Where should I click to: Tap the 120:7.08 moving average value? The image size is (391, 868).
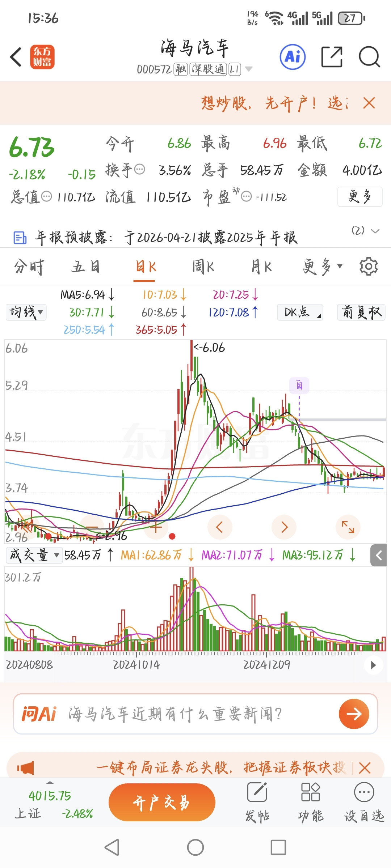tap(234, 312)
